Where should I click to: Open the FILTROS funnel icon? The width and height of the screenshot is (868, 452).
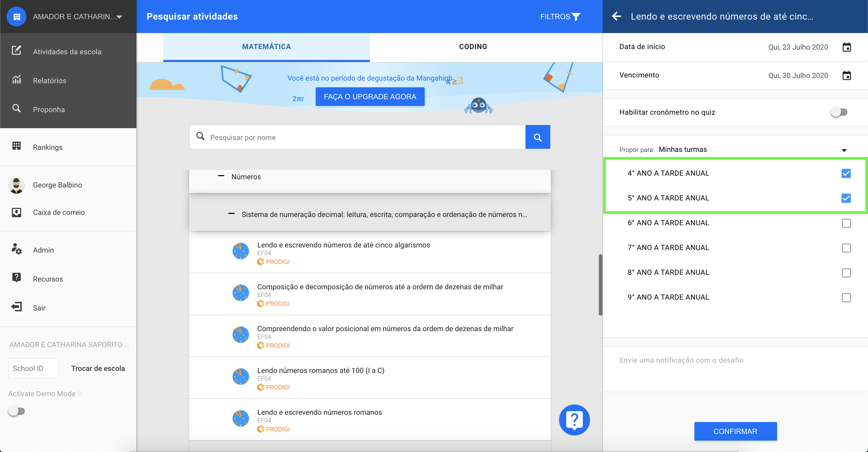click(576, 17)
